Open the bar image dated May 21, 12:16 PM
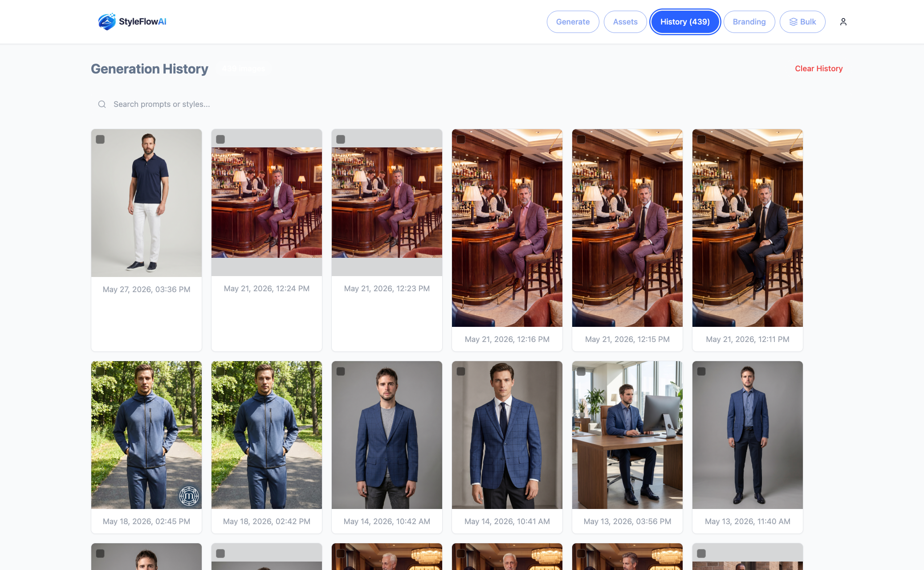The width and height of the screenshot is (924, 570). pyautogui.click(x=507, y=228)
